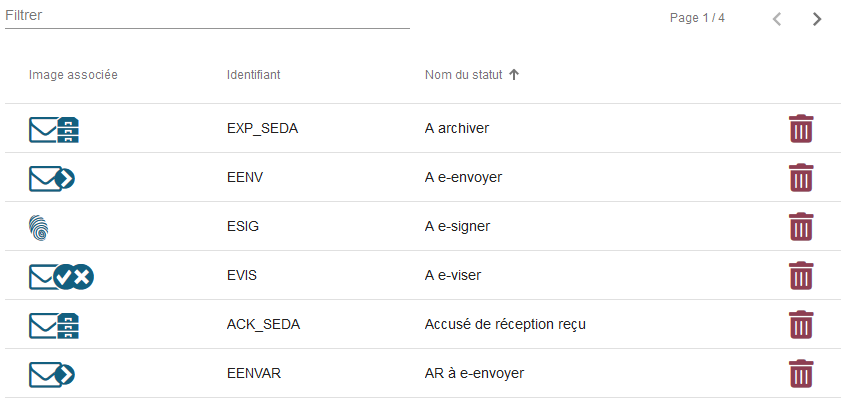The image size is (841, 402).
Task: Go to the next page
Action: 817,19
